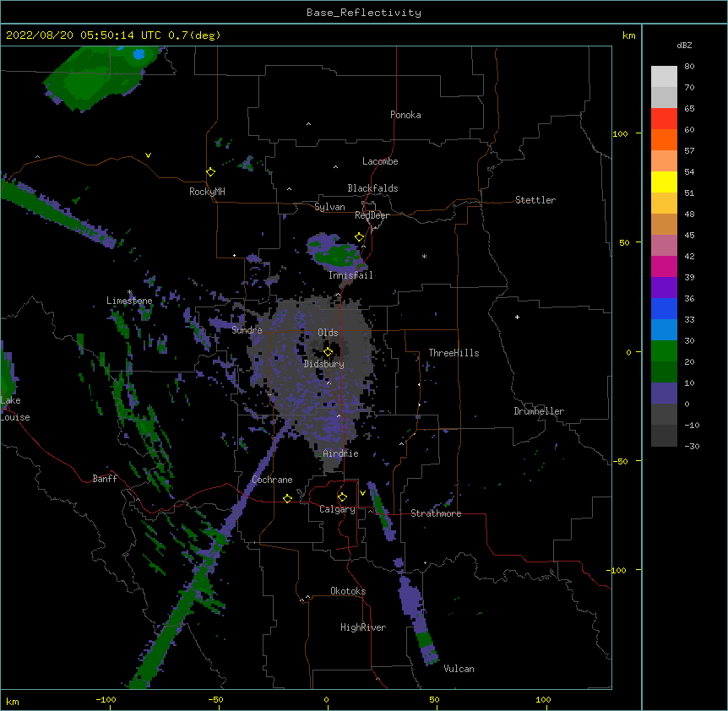
Task: Click the white caret marker west of Lacombe
Action: [335, 167]
